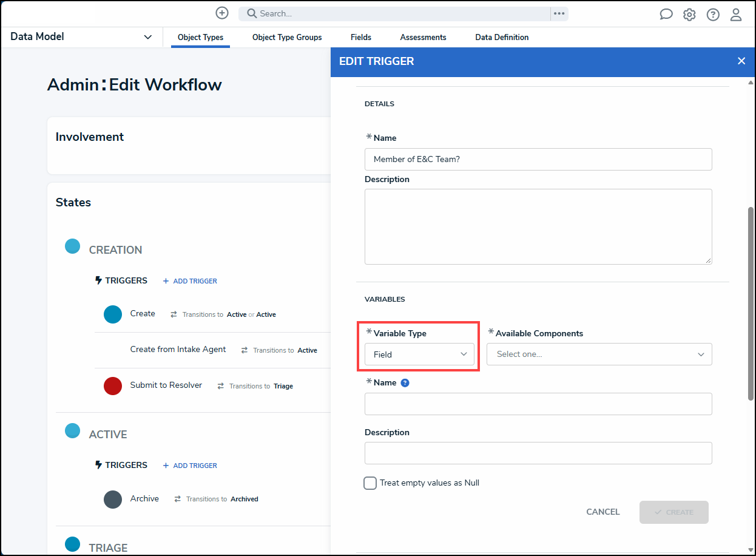Enable Treat empty values as Null
The height and width of the screenshot is (556, 756).
tap(370, 483)
